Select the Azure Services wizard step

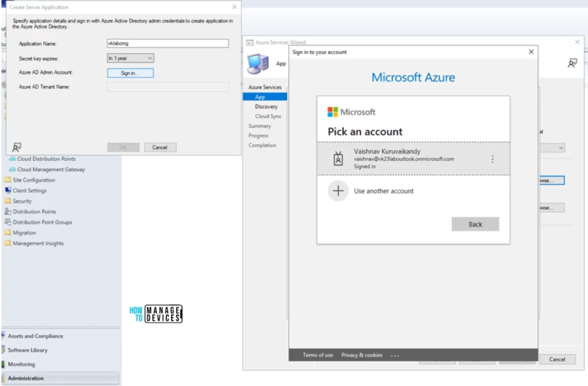point(265,87)
